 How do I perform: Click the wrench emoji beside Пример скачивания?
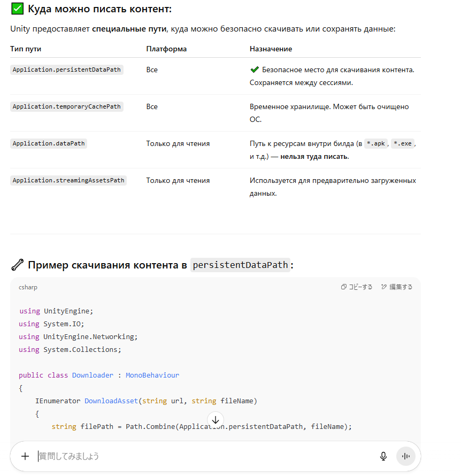(x=17, y=265)
